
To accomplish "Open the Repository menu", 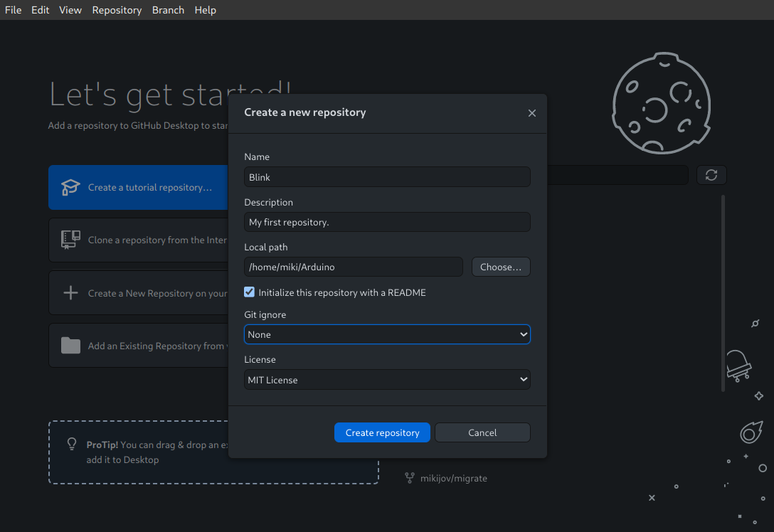I will click(x=117, y=10).
